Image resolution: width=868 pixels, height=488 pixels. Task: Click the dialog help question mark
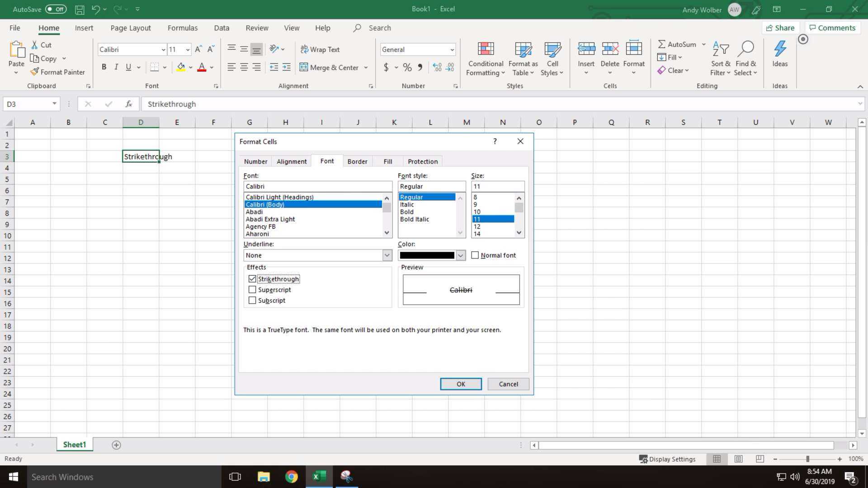click(495, 141)
